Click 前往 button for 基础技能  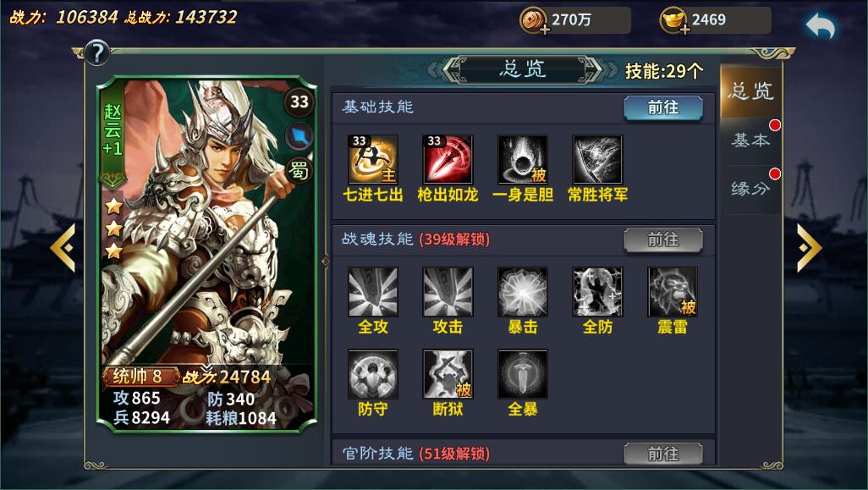(663, 107)
